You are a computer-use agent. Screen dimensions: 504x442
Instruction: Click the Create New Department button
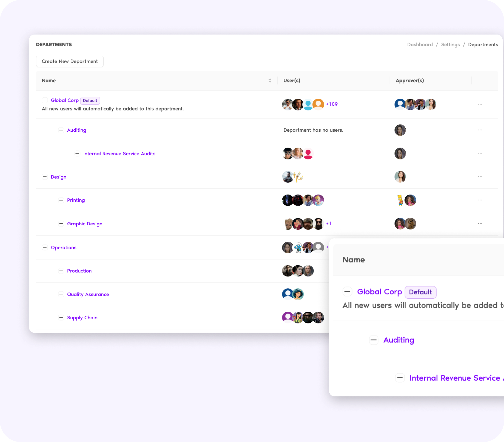pyautogui.click(x=70, y=61)
